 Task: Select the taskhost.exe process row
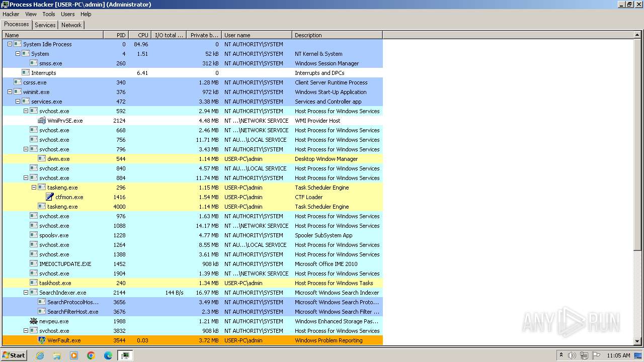coord(193,283)
